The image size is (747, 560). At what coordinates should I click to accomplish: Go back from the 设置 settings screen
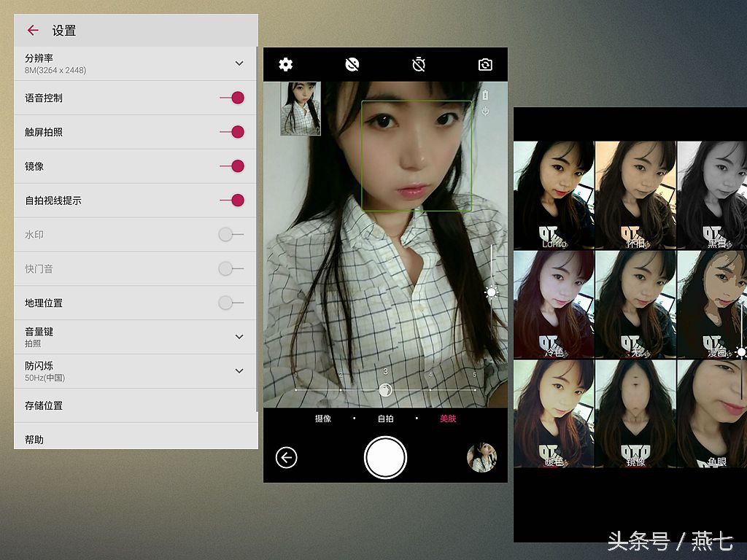click(x=33, y=31)
